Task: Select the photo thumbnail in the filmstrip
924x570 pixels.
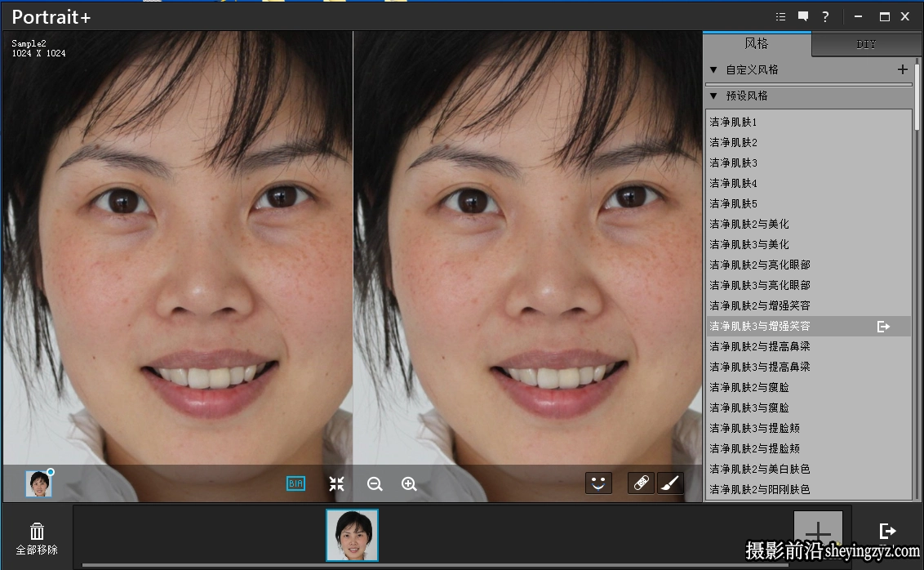Action: [353, 535]
